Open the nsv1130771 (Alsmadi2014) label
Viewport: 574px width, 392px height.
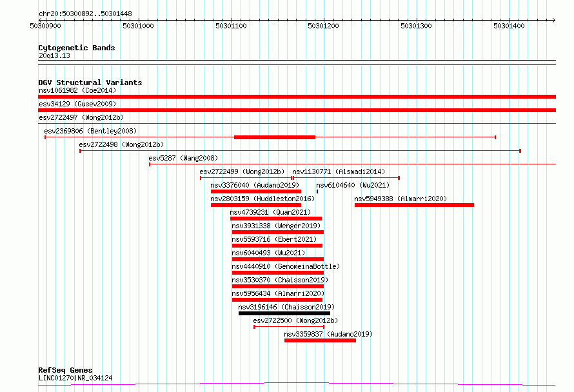[339, 171]
